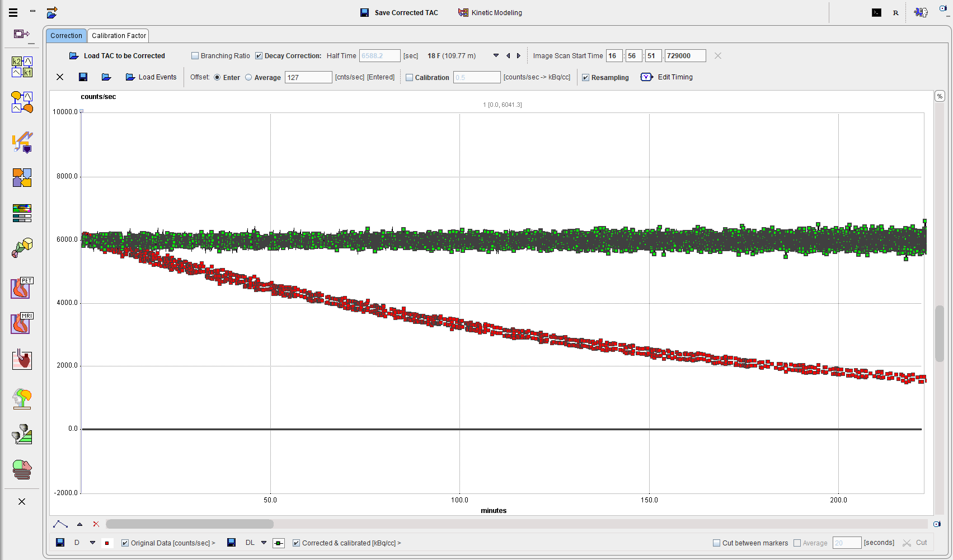Enable the Branching Ratio checkbox

pyautogui.click(x=195, y=56)
